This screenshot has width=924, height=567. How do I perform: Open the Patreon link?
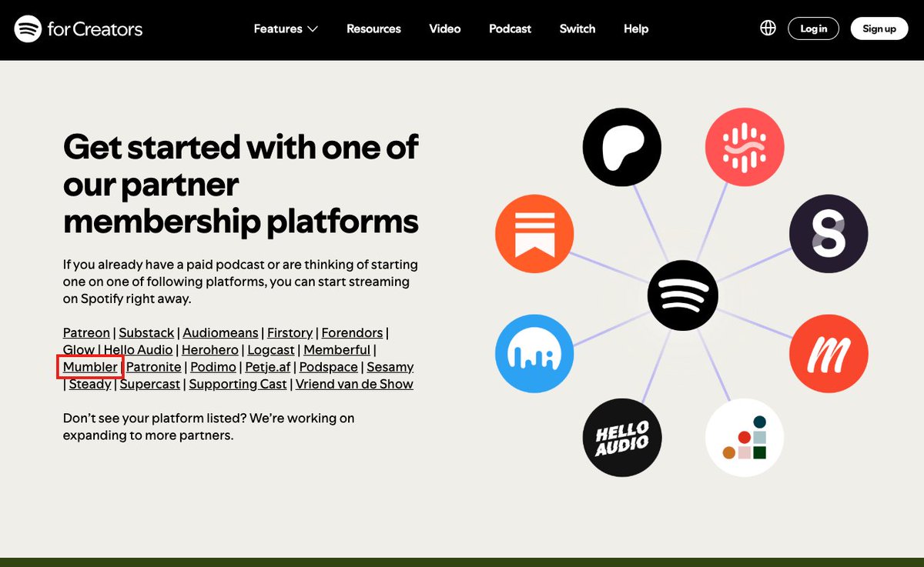click(x=86, y=332)
